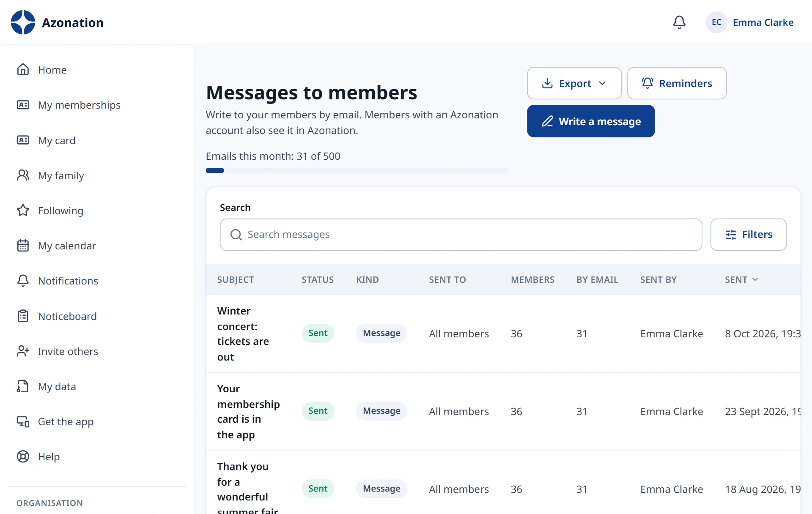Click the sidebar Notifications bell icon
The height and width of the screenshot is (514, 812).
point(23,281)
